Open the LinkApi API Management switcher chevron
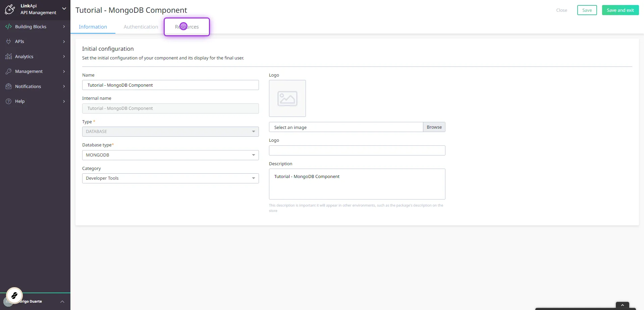The width and height of the screenshot is (644, 310). pos(64,9)
